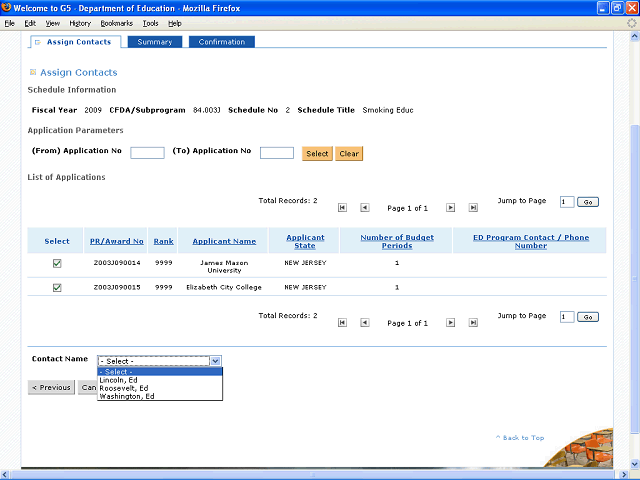Open the Help menu
640x480 pixels.
coord(175,23)
